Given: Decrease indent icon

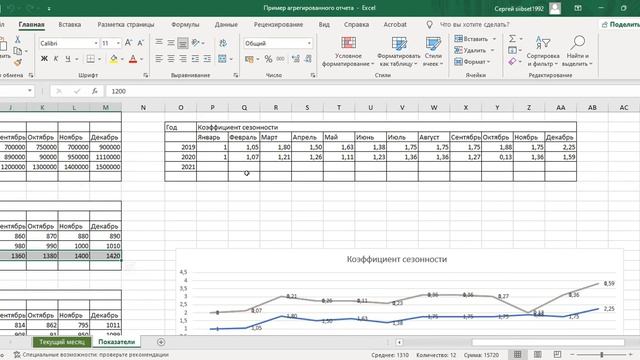Looking at the screenshot, I should click(x=196, y=59).
